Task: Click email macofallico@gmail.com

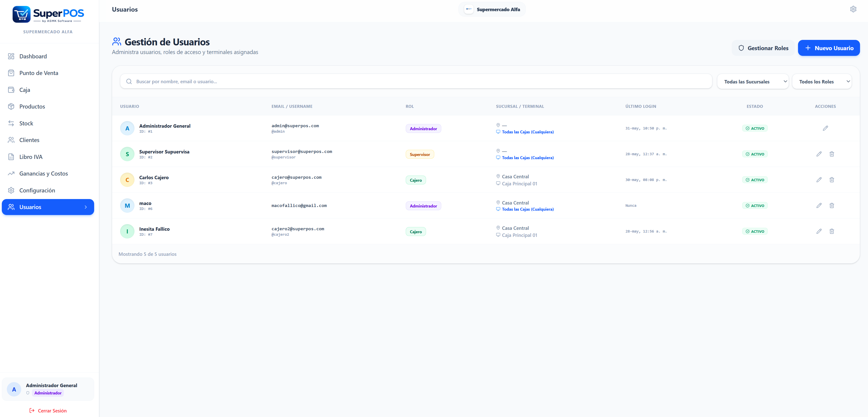Action: point(299,206)
